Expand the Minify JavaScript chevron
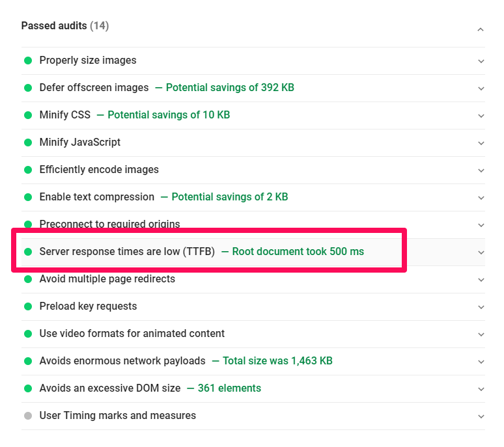 pos(481,143)
